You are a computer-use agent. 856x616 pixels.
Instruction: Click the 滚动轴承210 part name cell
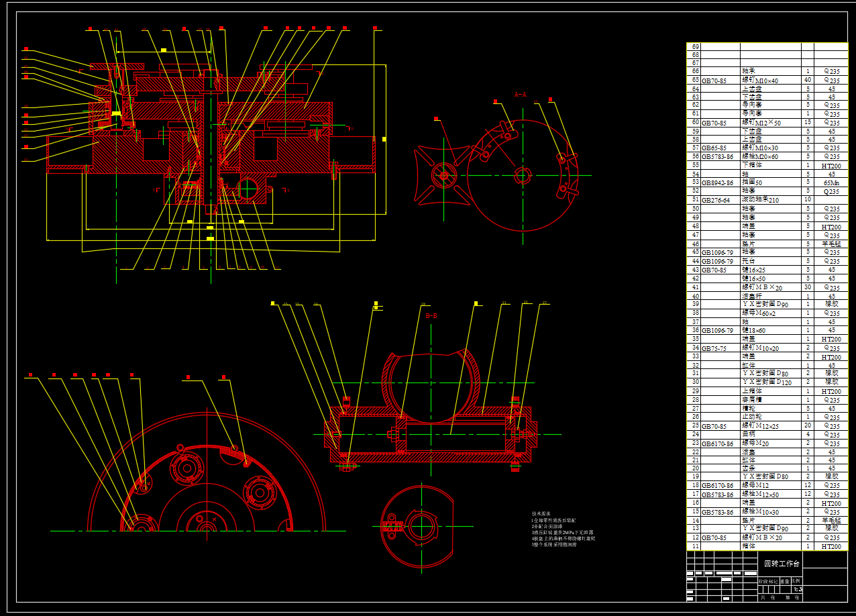759,200
